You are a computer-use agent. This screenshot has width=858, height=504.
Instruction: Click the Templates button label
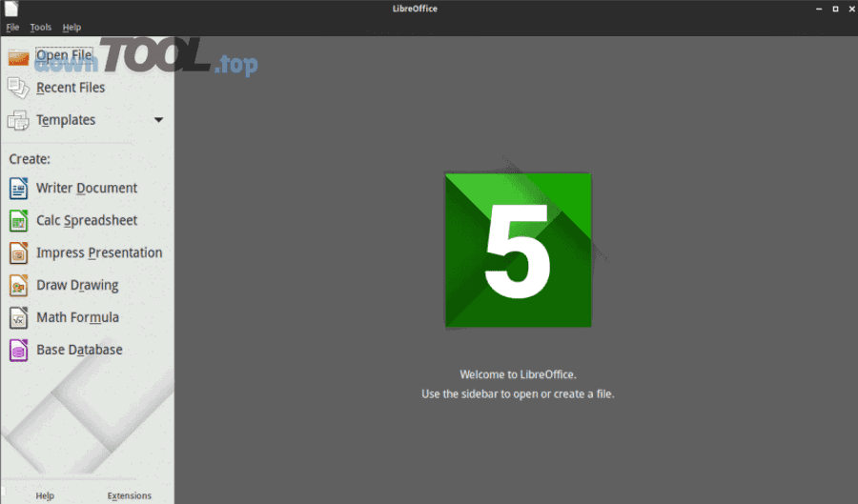pos(66,120)
